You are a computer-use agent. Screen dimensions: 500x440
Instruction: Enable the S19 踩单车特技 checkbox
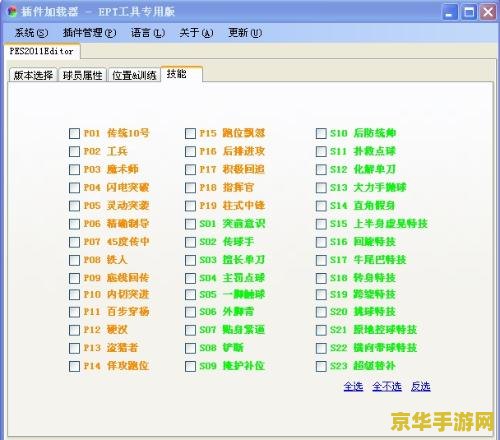321,294
